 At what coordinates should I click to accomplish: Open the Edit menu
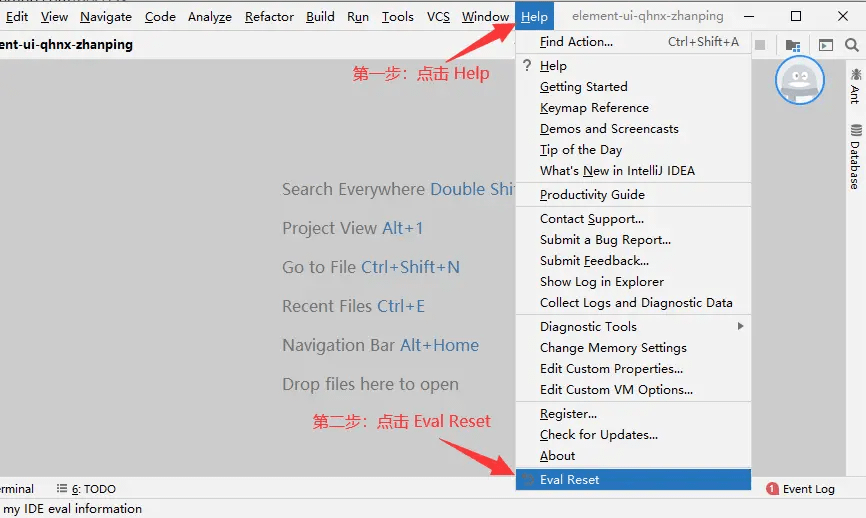(17, 17)
